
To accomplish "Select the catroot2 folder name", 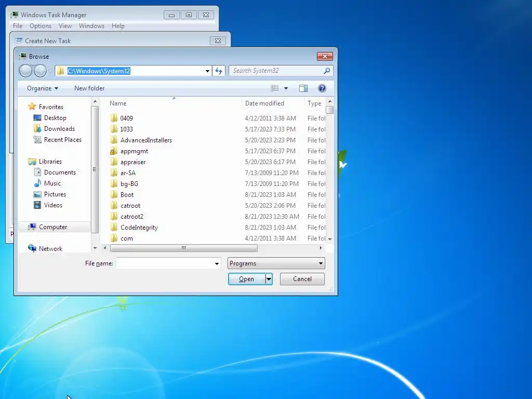I will (132, 217).
